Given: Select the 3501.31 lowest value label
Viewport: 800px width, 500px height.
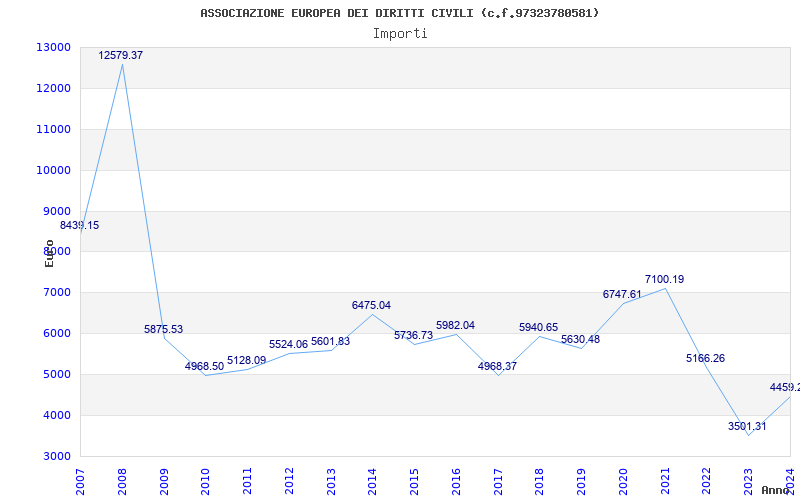Looking at the screenshot, I should [x=747, y=427].
